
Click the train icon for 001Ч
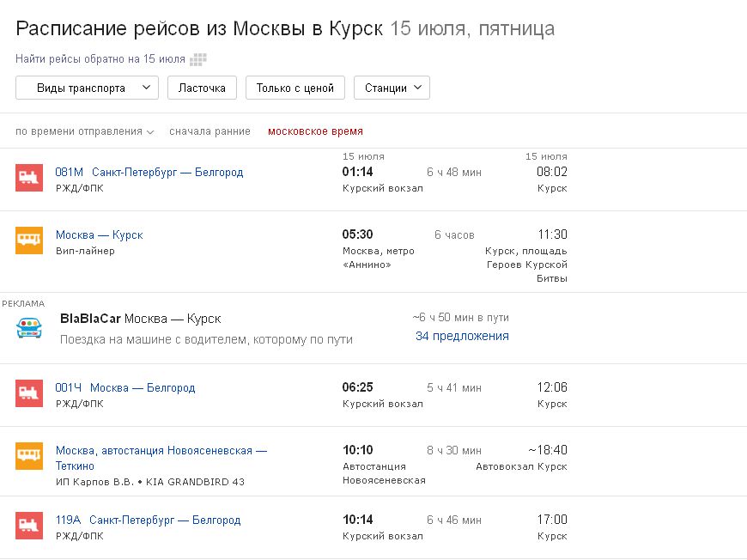coord(29,393)
